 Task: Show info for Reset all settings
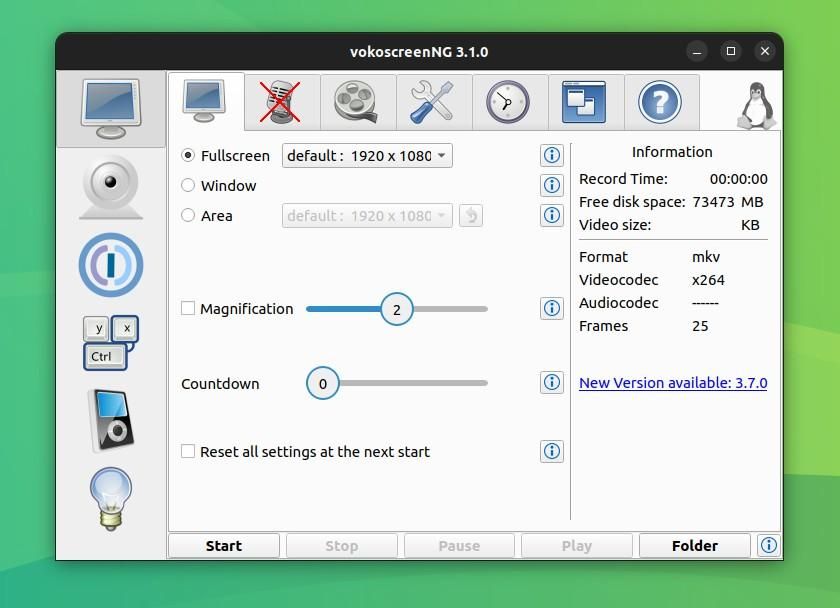(552, 451)
